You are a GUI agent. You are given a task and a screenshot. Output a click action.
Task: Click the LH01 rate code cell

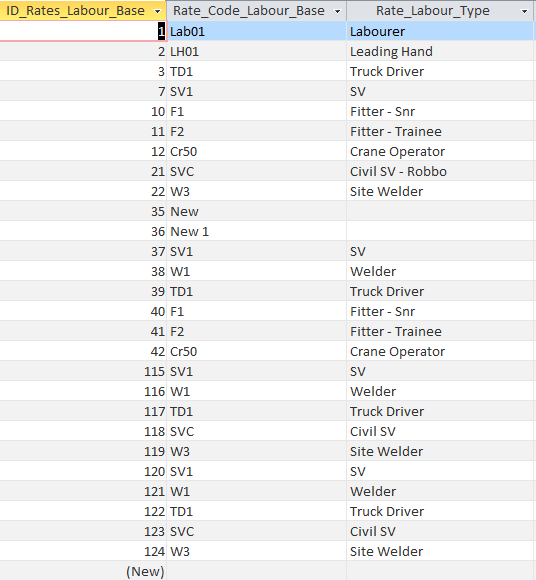click(256, 51)
